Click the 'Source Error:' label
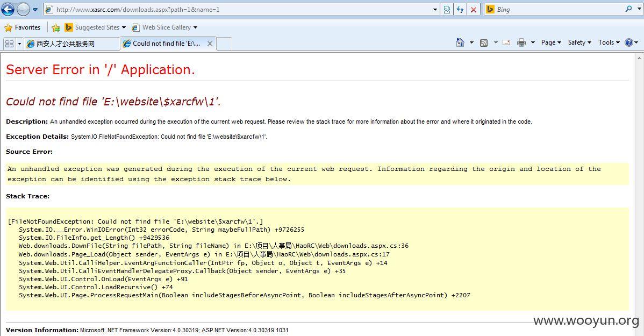644x336 pixels. [x=29, y=152]
